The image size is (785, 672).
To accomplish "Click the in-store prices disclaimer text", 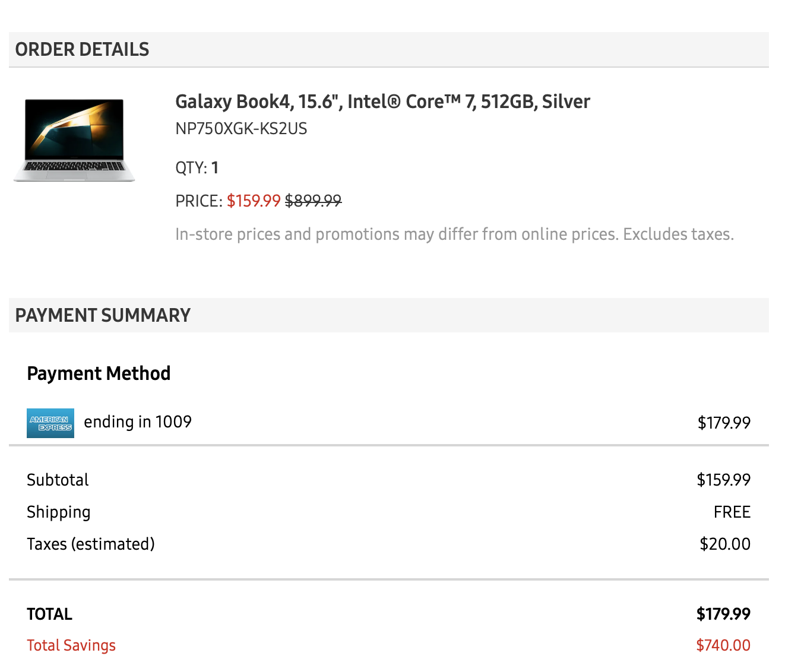I will (x=454, y=234).
